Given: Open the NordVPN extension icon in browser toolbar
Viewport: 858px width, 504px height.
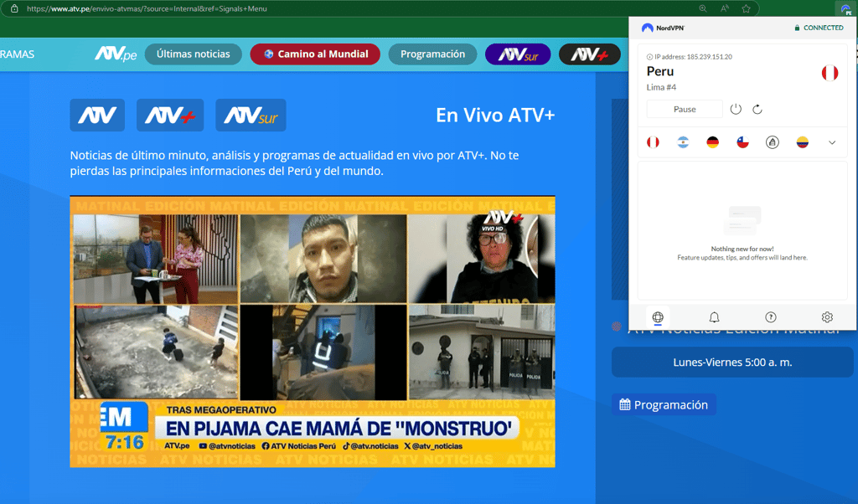Looking at the screenshot, I should tap(845, 8).
